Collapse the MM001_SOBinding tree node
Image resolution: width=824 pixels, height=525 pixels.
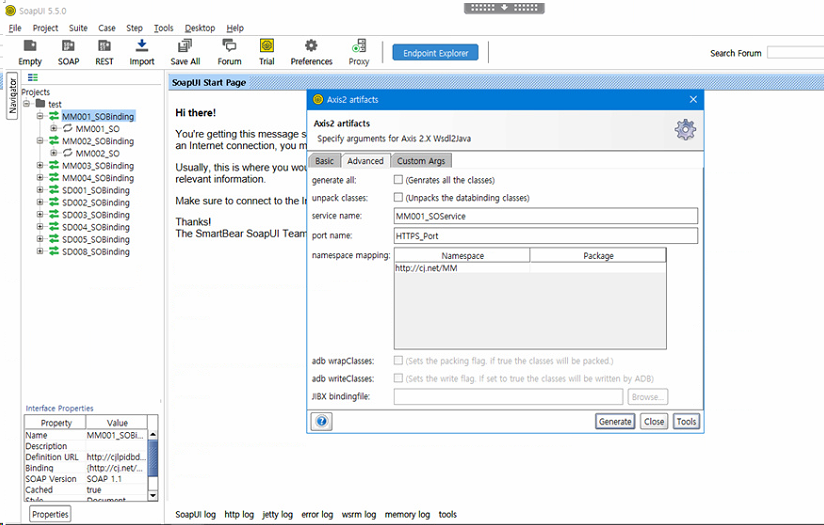(x=39, y=116)
